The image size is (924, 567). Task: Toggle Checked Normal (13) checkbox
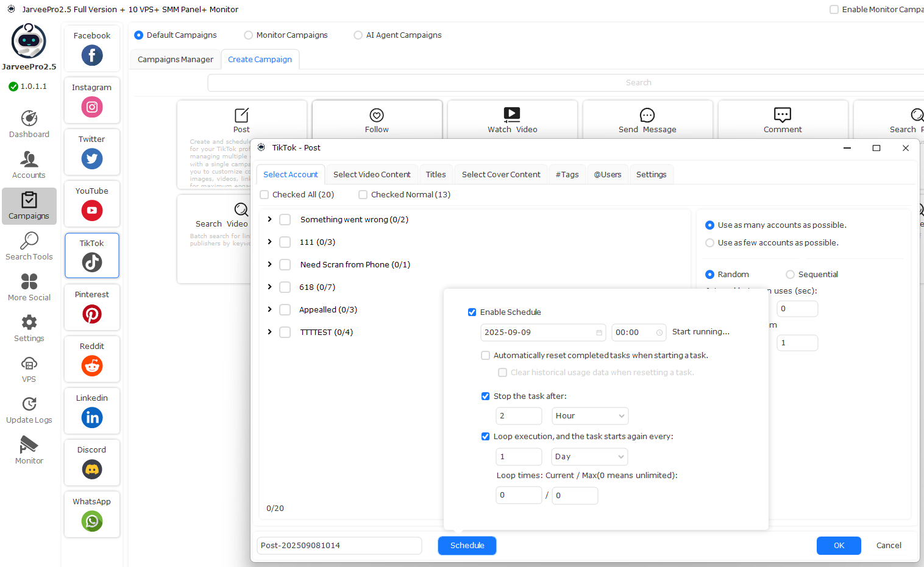[x=363, y=195]
